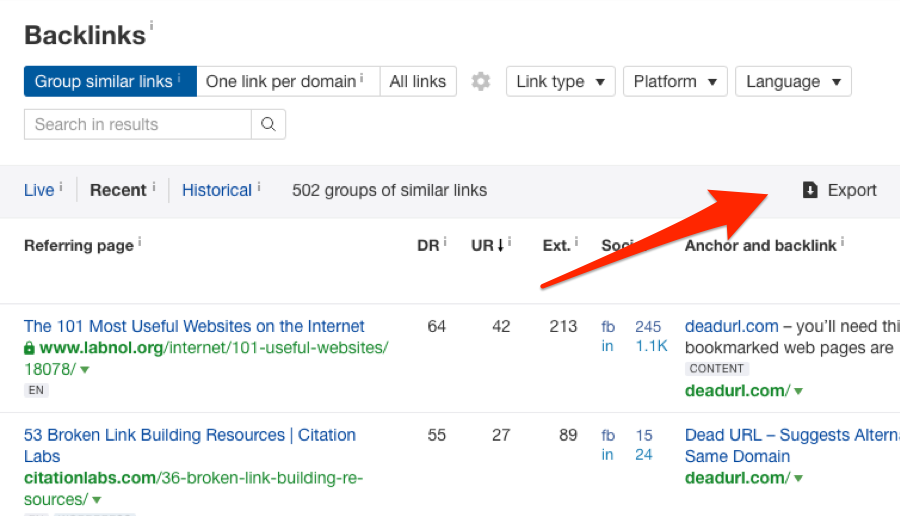Click the Search in results field

138,125
